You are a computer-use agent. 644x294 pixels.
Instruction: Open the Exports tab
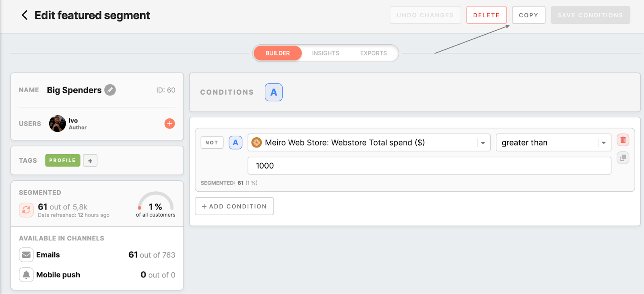coord(373,53)
